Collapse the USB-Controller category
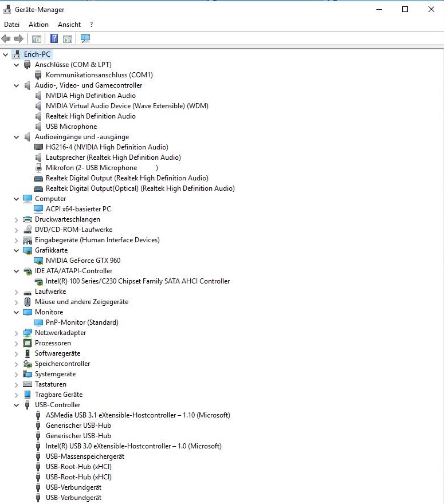Screen dimensions: 444x504 coord(17,405)
